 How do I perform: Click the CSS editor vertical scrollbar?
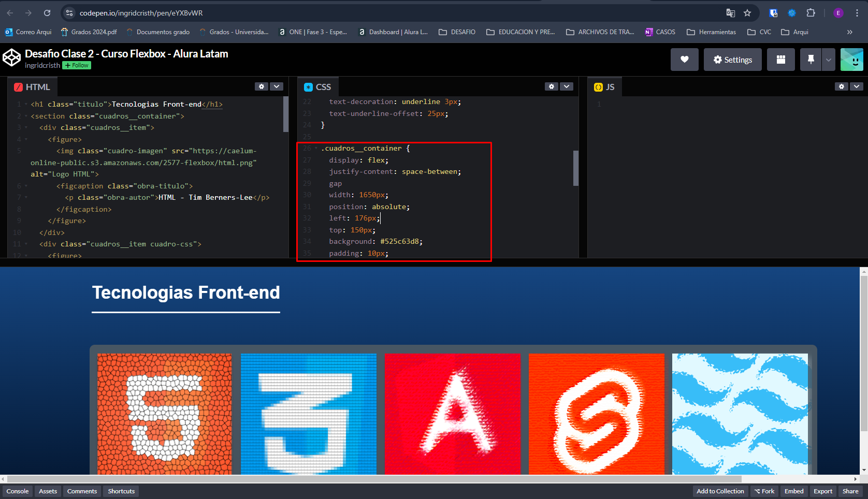[576, 168]
